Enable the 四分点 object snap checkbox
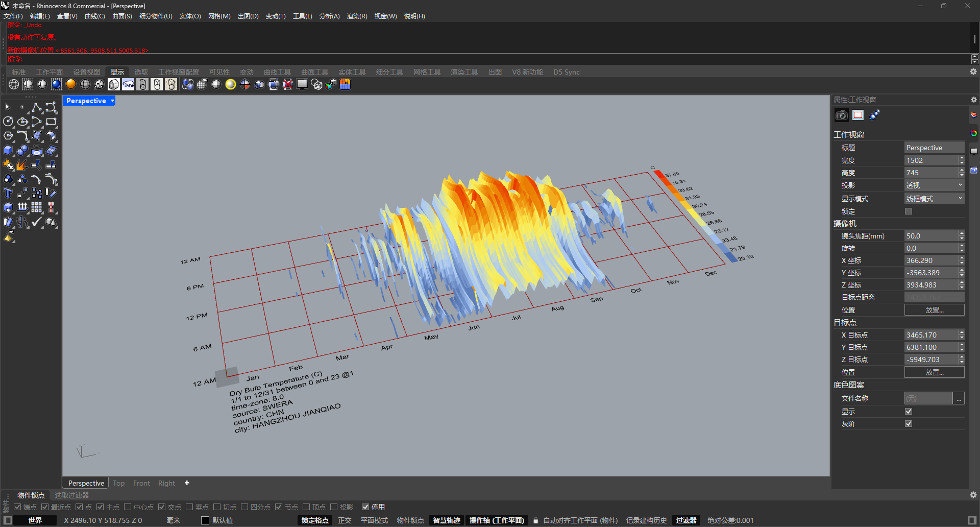The image size is (980, 527). click(x=244, y=507)
